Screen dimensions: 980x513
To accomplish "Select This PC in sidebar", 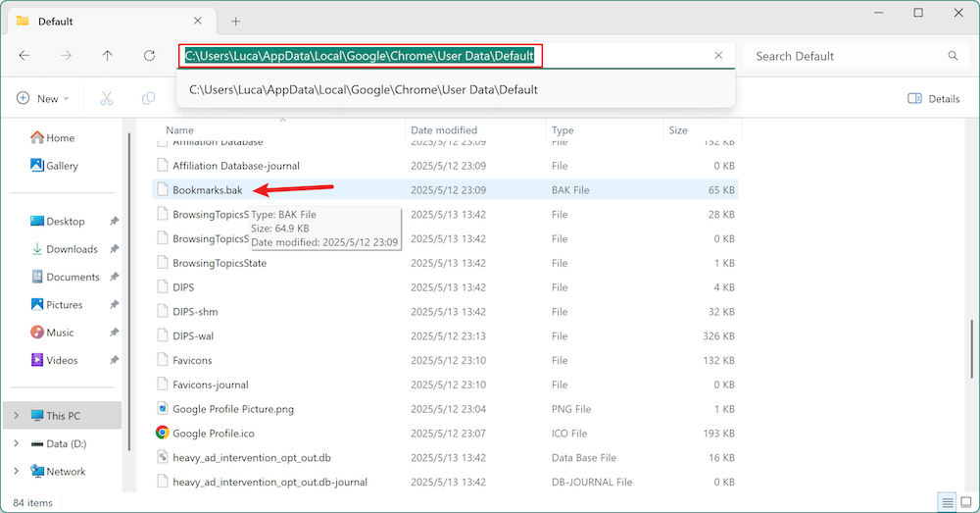I will [x=62, y=416].
